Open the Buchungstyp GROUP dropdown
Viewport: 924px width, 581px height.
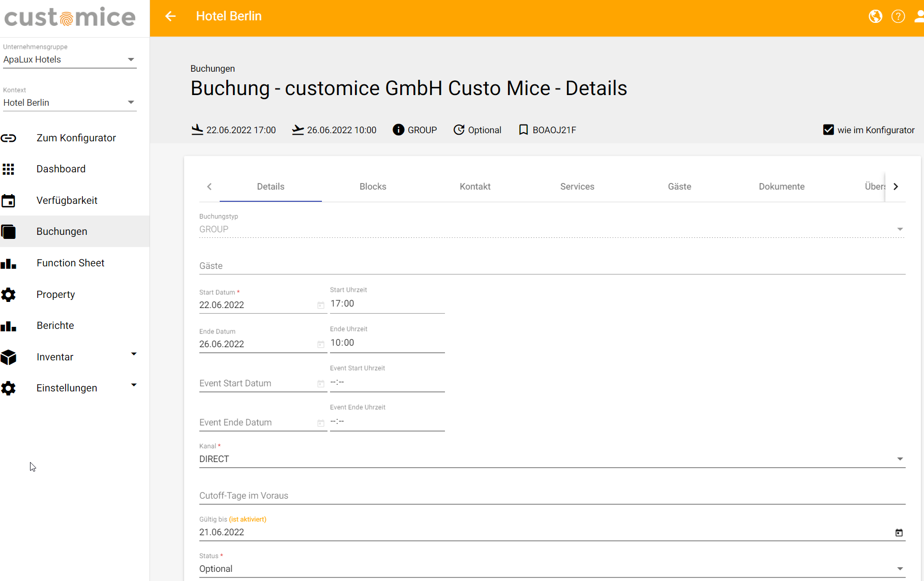point(552,229)
